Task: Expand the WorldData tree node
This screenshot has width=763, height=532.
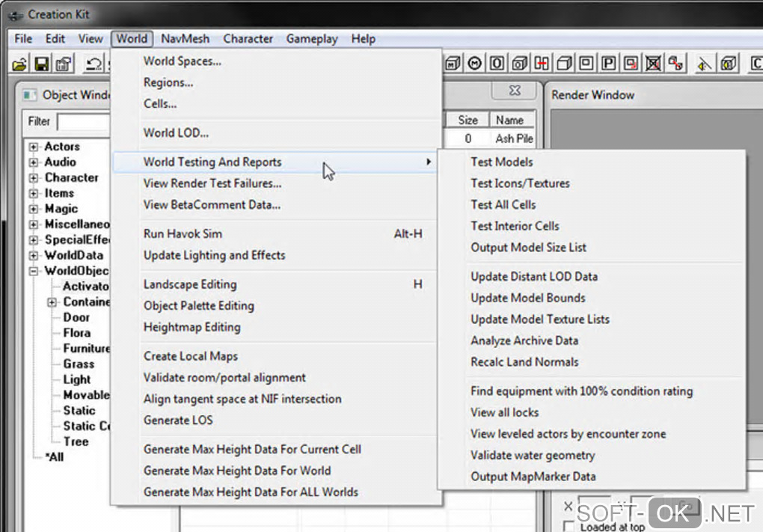Action: 33,256
